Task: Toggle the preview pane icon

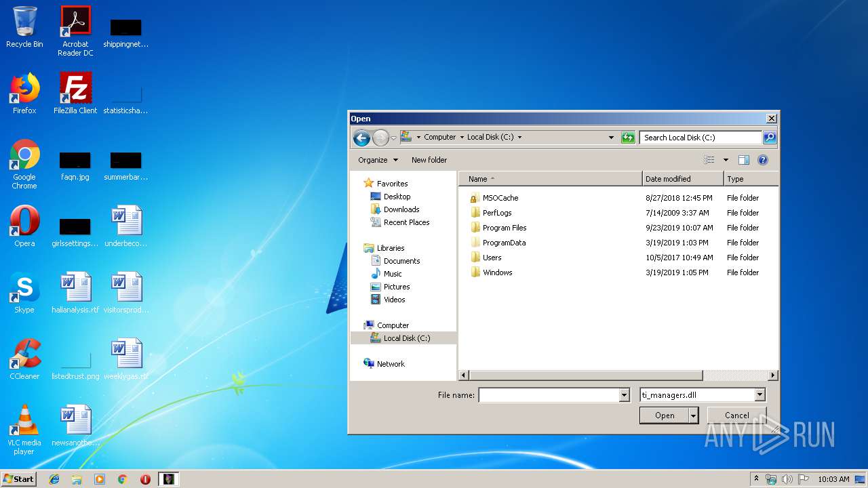Action: (x=744, y=160)
